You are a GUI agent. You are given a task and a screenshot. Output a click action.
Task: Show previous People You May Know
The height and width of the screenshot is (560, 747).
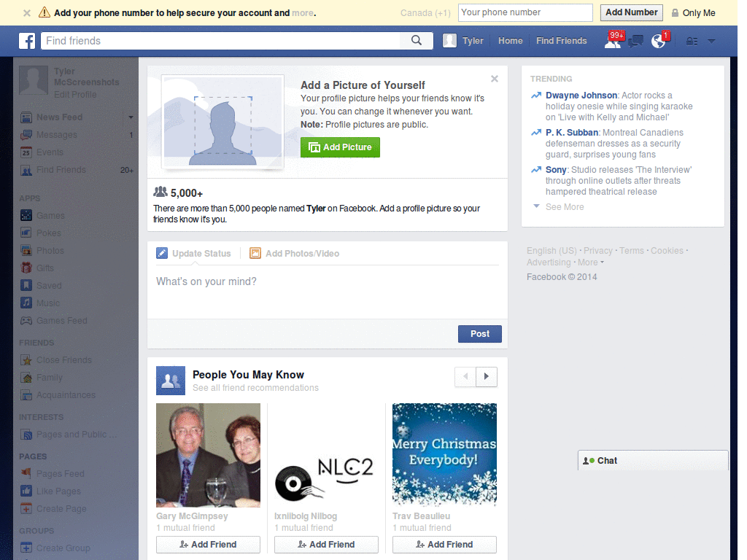(465, 377)
